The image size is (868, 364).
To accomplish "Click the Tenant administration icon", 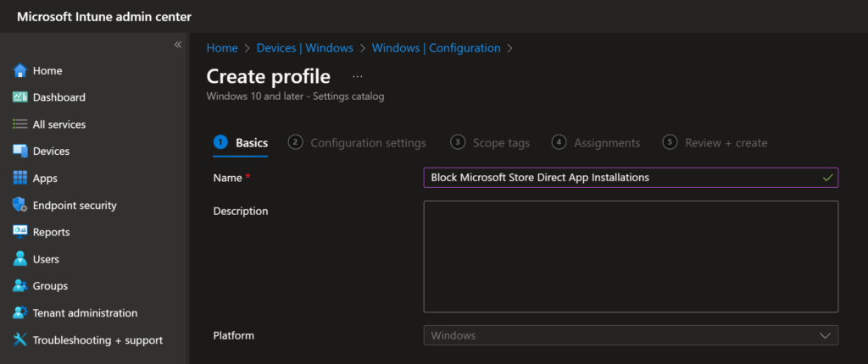I will pos(20,312).
